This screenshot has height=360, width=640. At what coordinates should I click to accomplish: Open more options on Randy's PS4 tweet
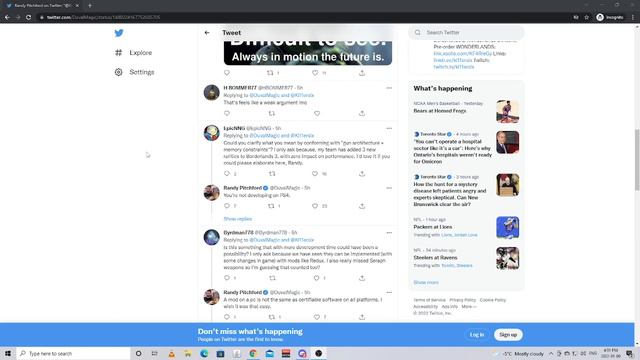pyautogui.click(x=389, y=188)
